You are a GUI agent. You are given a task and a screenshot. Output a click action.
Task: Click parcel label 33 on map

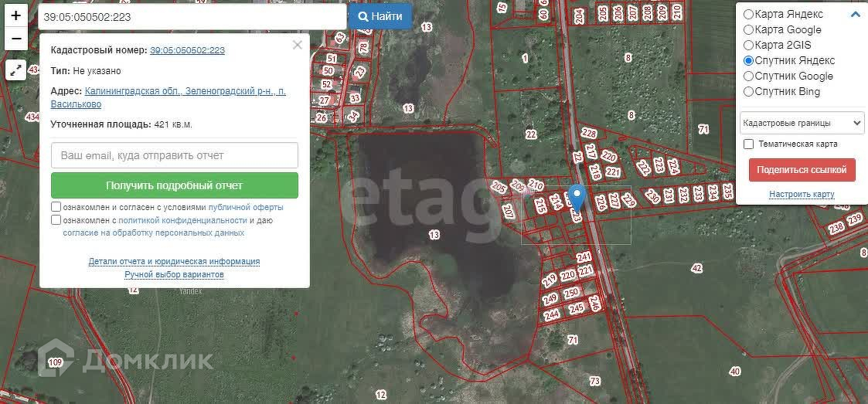[356, 99]
